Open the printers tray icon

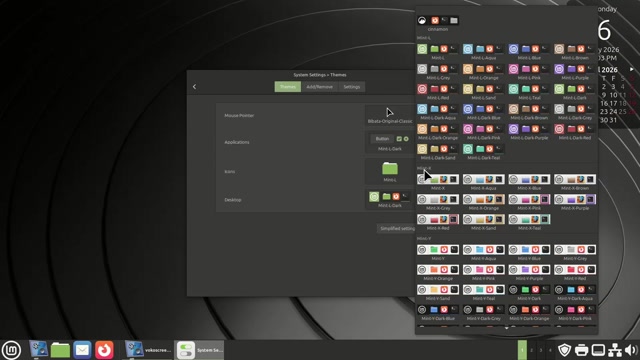581,350
